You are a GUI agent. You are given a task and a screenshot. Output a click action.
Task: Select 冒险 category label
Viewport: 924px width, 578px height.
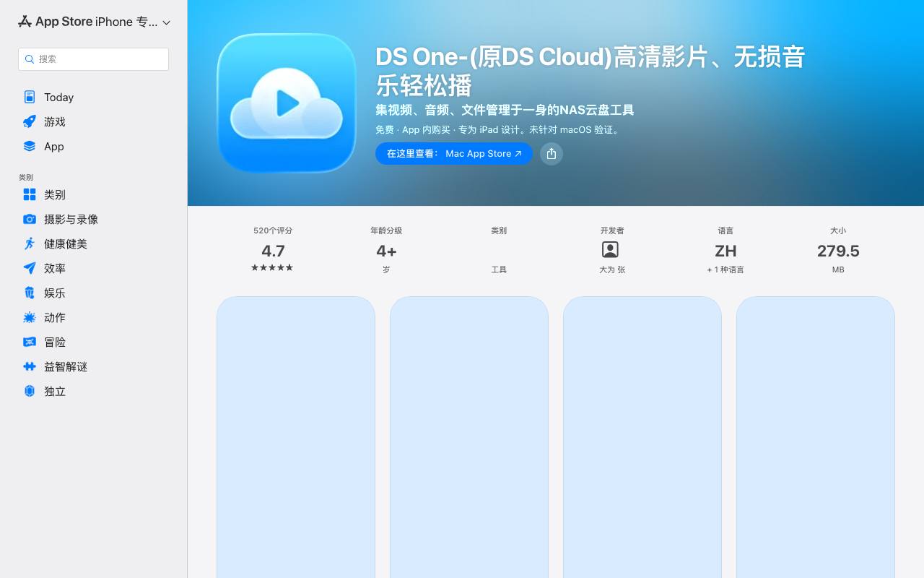(x=55, y=342)
